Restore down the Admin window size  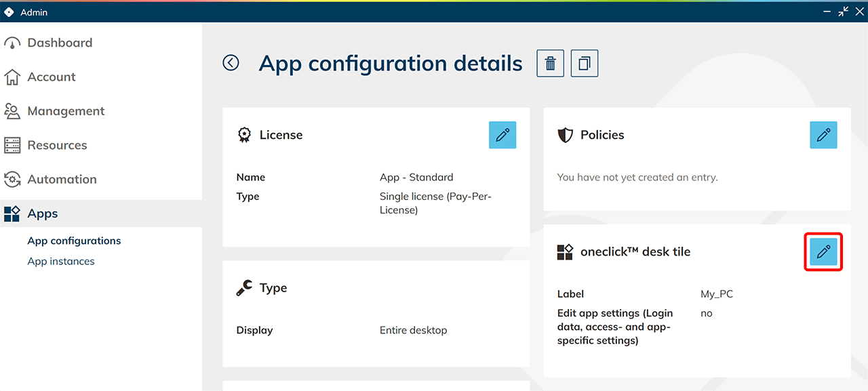pyautogui.click(x=843, y=12)
